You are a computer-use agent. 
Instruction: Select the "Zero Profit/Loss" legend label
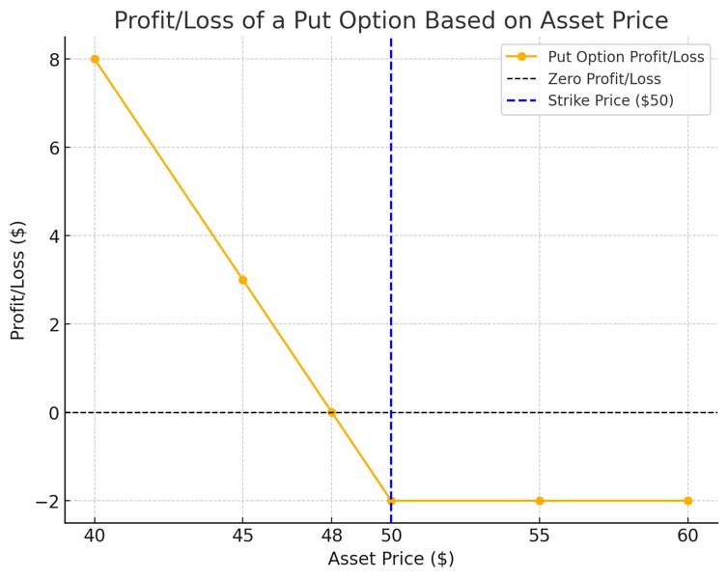pos(604,79)
